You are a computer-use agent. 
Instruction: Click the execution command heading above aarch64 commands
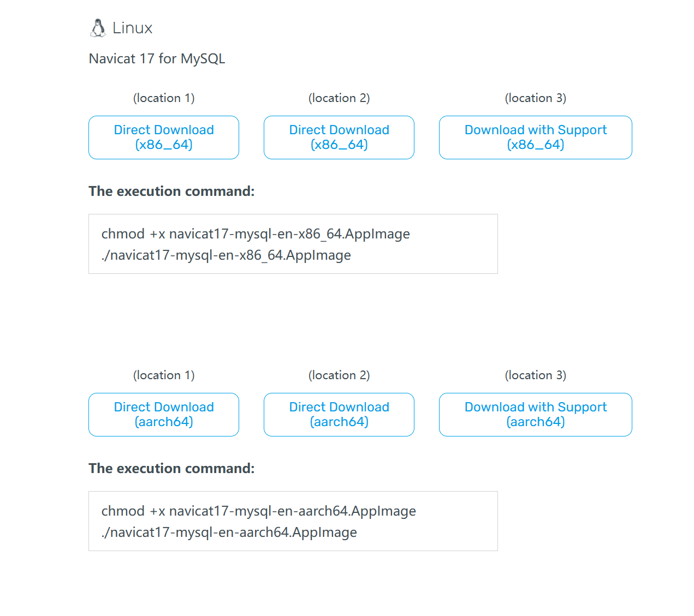click(171, 469)
